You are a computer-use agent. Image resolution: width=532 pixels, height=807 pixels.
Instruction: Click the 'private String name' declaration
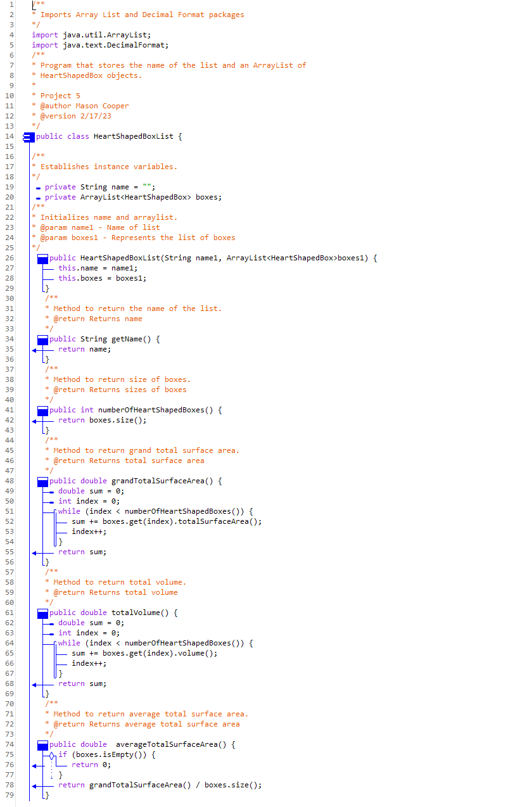[x=100, y=187]
